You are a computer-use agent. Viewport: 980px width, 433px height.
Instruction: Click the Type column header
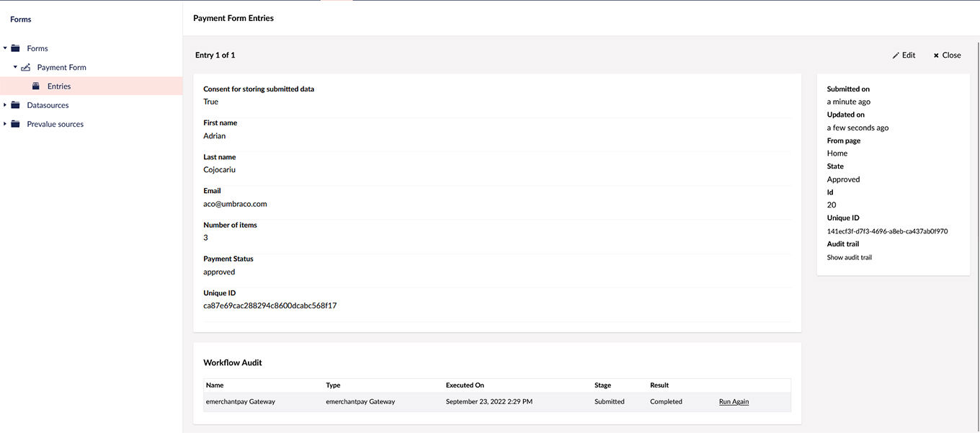(333, 385)
